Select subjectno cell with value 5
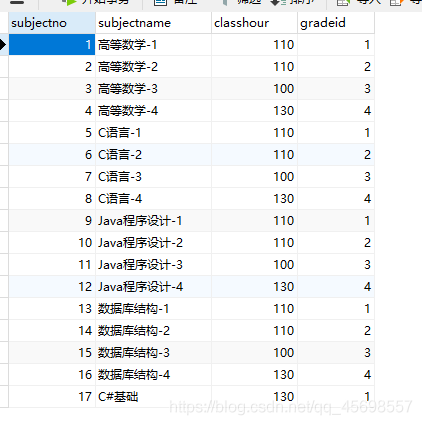 tap(52, 133)
